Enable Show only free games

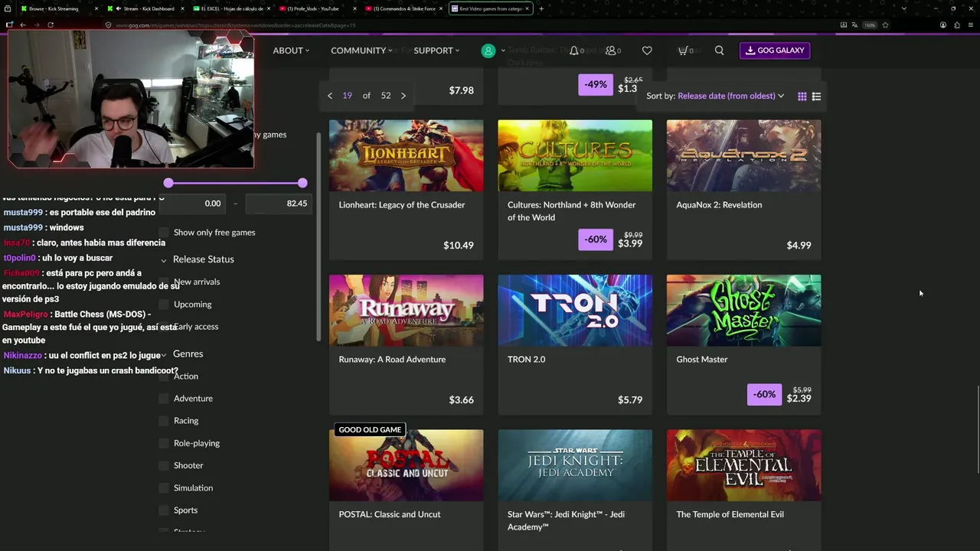point(163,233)
